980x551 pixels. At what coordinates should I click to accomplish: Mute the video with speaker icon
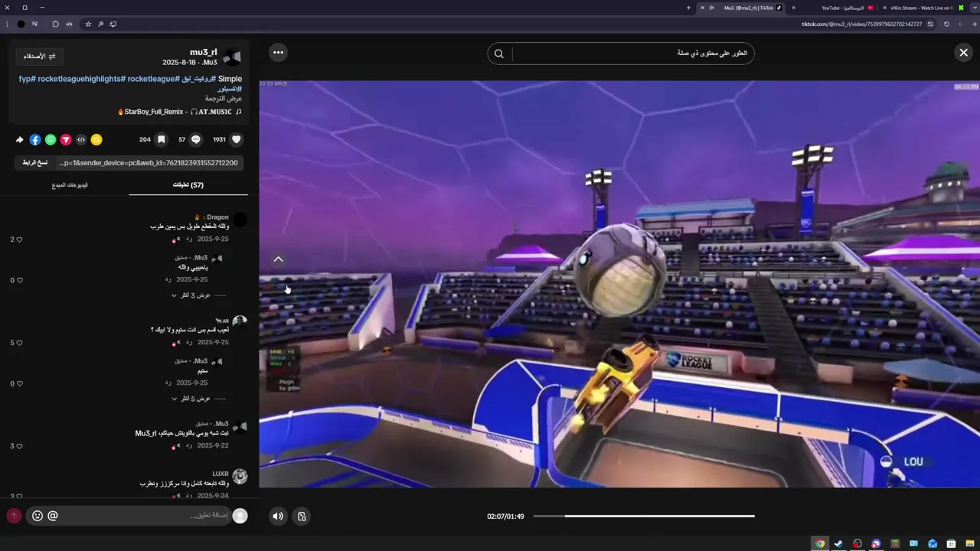click(x=278, y=516)
